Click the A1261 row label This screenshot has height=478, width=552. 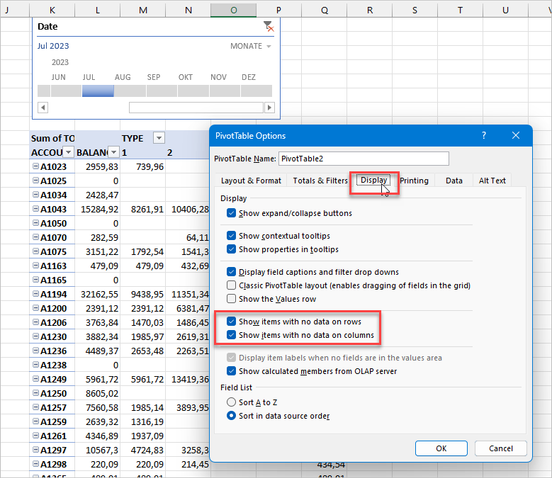click(x=53, y=436)
